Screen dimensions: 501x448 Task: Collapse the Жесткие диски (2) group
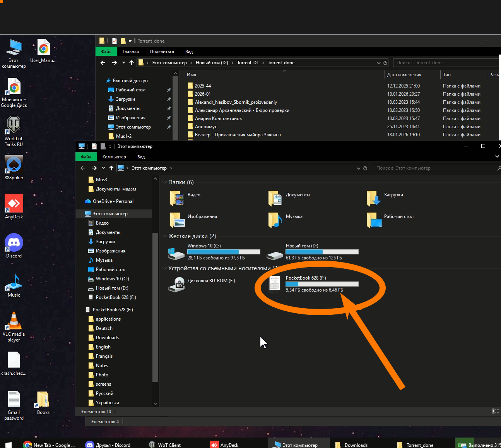tap(164, 236)
